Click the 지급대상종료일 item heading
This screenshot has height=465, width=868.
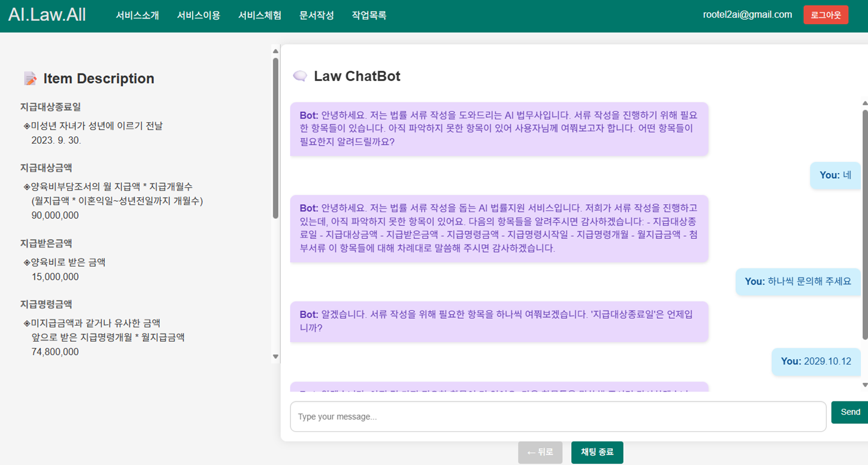pos(50,107)
